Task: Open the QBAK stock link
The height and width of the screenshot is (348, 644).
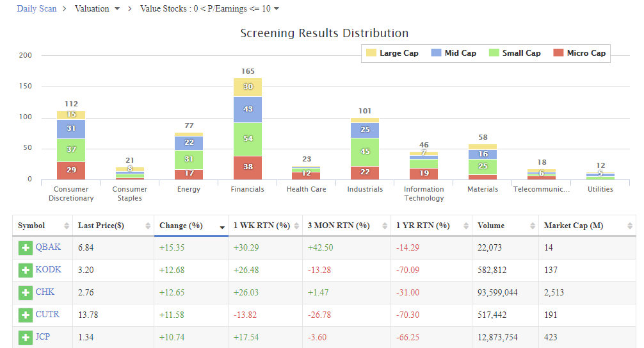Action: [x=48, y=247]
